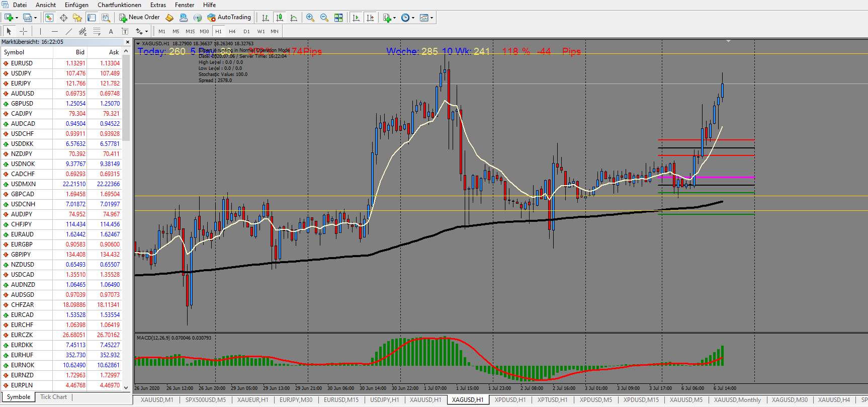This screenshot has width=868, height=407.
Task: Open the new chart dropdown arrow
Action: pos(17,18)
